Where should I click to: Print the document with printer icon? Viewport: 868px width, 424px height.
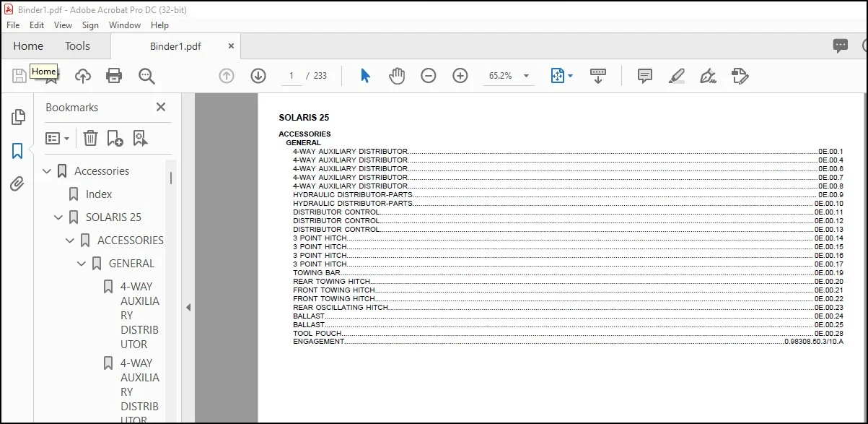(114, 76)
